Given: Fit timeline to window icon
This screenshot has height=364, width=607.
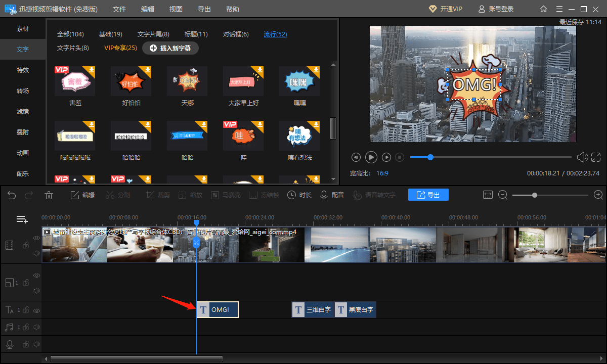Looking at the screenshot, I should pos(488,195).
